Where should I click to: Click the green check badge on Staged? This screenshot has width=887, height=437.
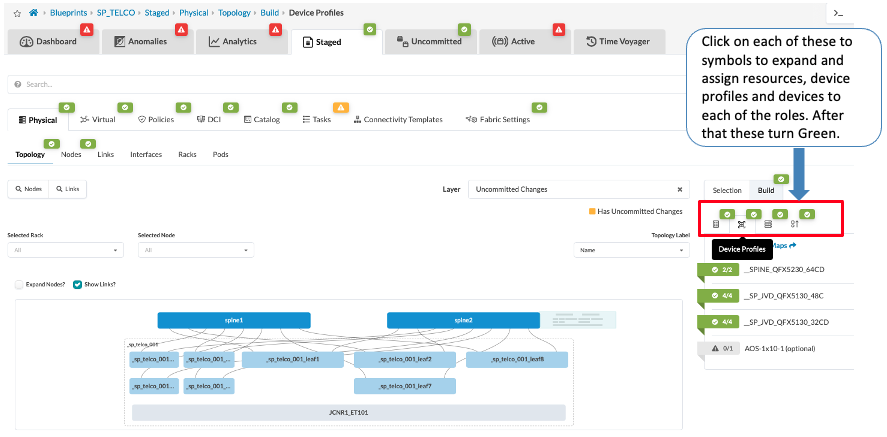369,28
